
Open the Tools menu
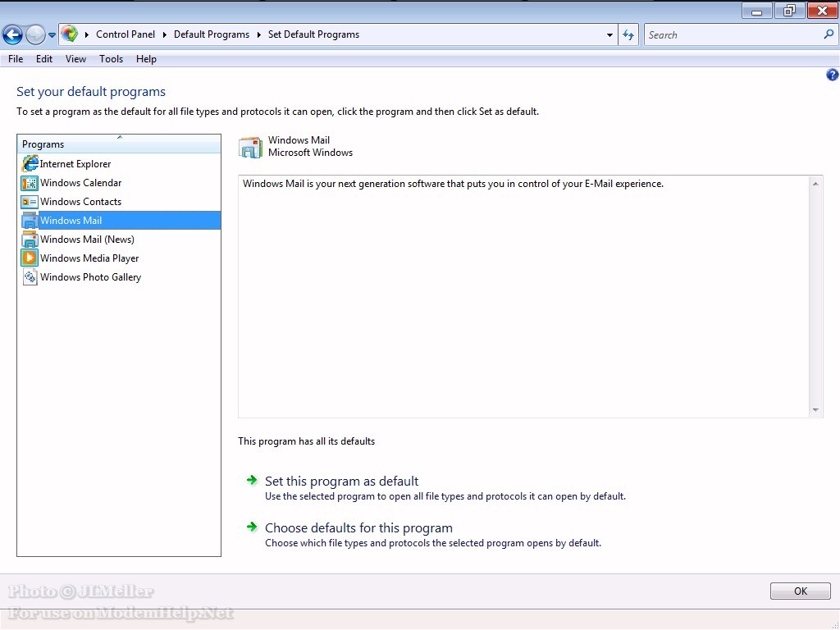(111, 59)
